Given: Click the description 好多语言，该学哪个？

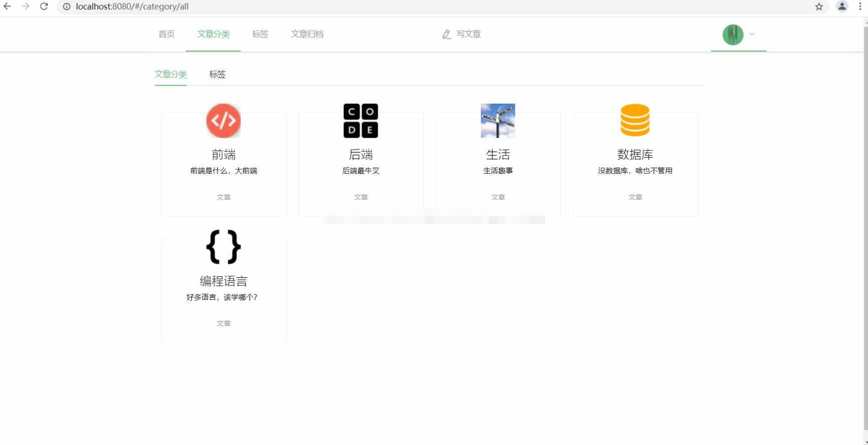Looking at the screenshot, I should pos(222,297).
